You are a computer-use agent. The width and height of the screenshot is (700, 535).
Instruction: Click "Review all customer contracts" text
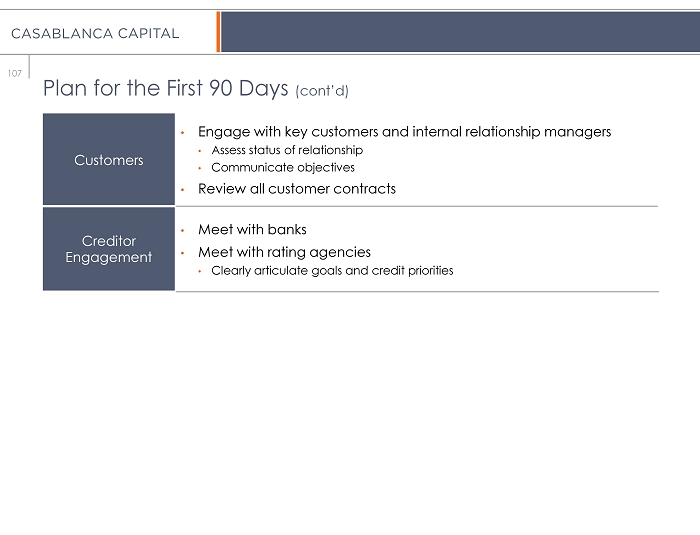point(297,189)
